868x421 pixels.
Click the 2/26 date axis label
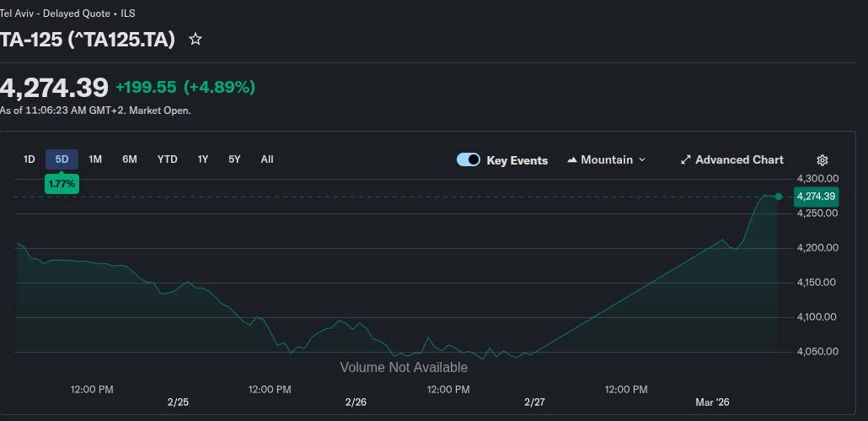356,402
